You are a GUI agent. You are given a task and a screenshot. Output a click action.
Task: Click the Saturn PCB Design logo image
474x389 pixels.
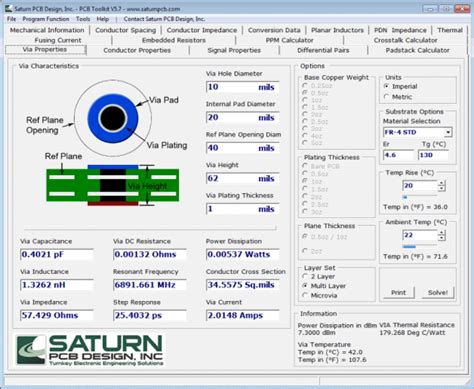[x=90, y=349]
